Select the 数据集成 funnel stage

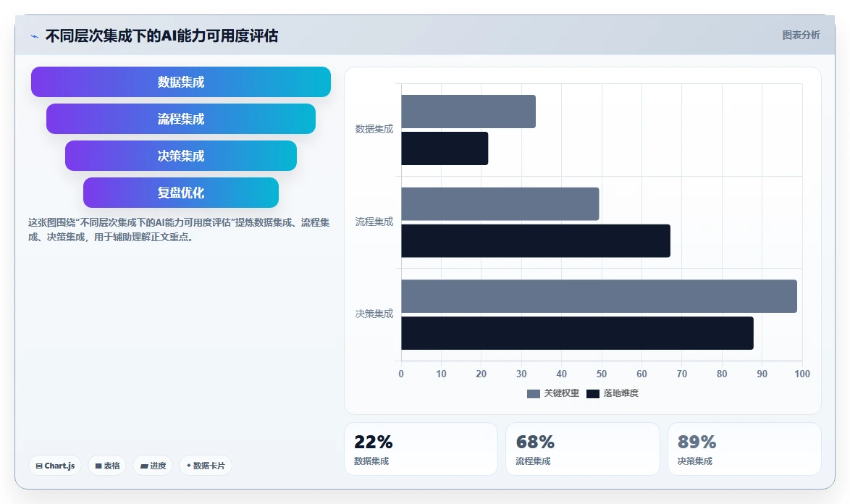(x=181, y=82)
